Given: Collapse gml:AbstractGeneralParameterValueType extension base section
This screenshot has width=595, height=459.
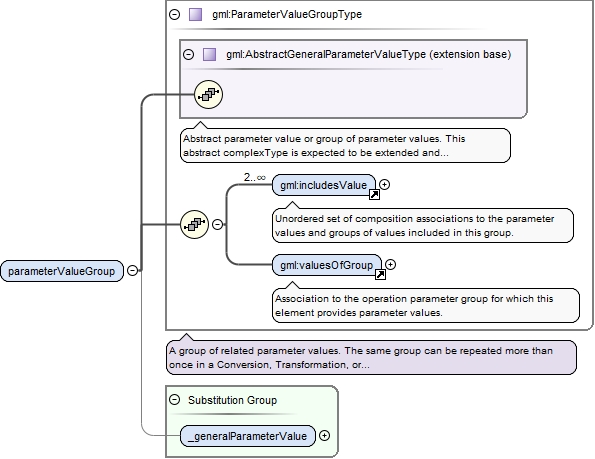Looking at the screenshot, I should [x=188, y=54].
